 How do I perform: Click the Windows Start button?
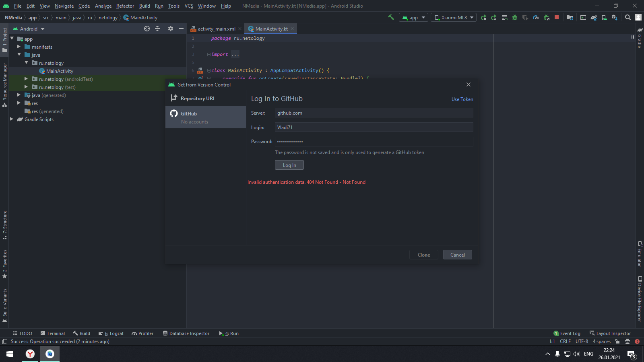pyautogui.click(x=10, y=354)
